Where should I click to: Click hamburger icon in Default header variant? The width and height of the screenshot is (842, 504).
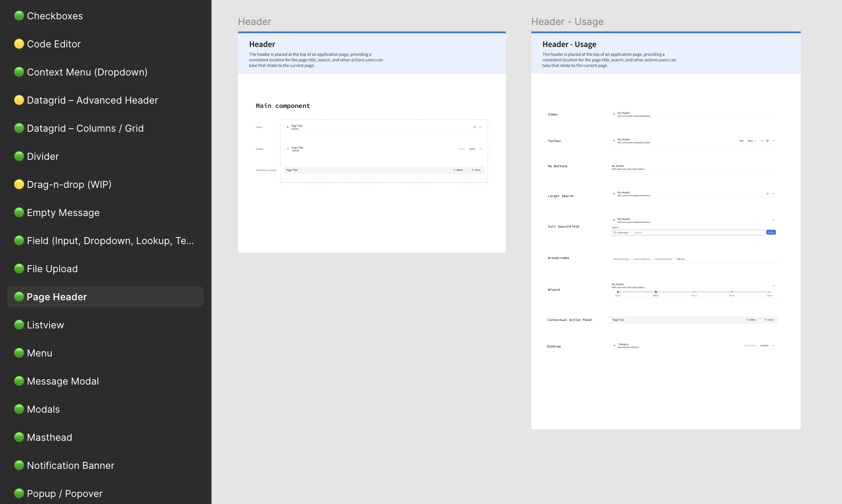[288, 127]
